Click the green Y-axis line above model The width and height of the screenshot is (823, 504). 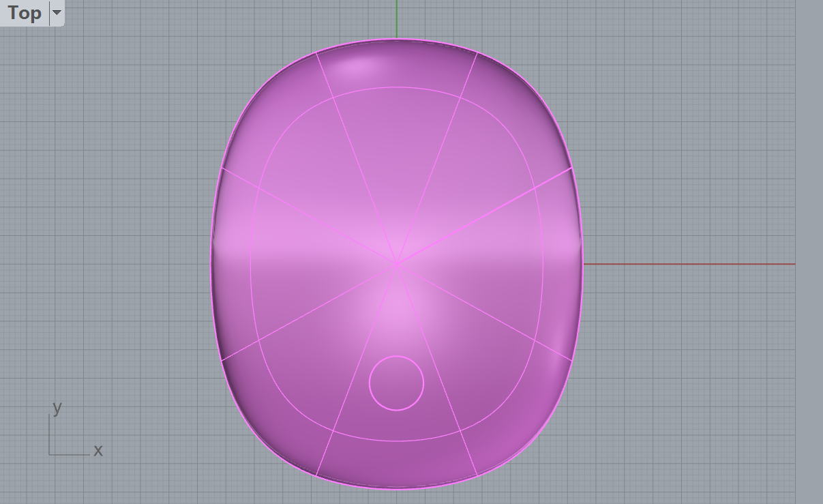tap(397, 18)
